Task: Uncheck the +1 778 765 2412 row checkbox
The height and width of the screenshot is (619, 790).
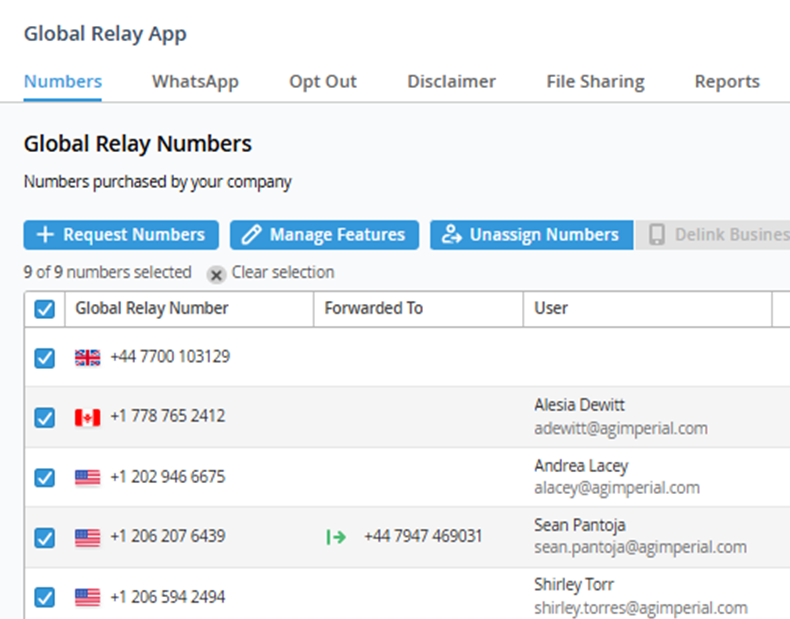Action: (44, 418)
